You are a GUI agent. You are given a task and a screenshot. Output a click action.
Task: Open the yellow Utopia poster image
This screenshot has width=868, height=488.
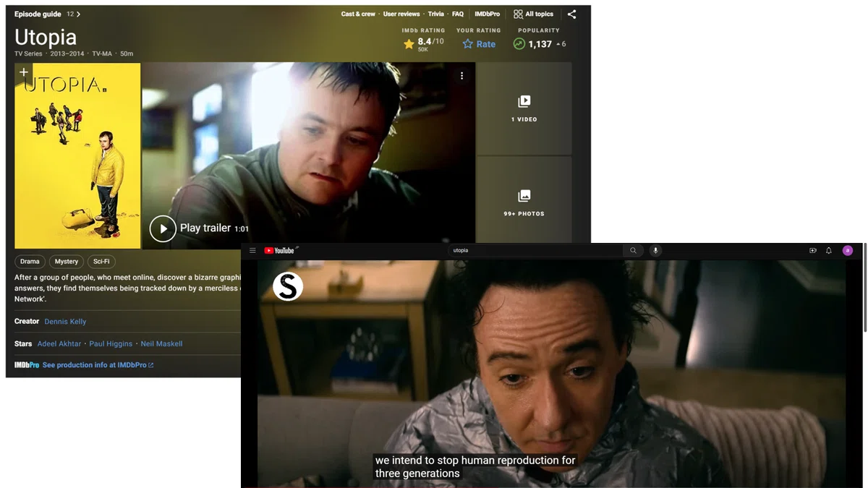[x=77, y=155]
